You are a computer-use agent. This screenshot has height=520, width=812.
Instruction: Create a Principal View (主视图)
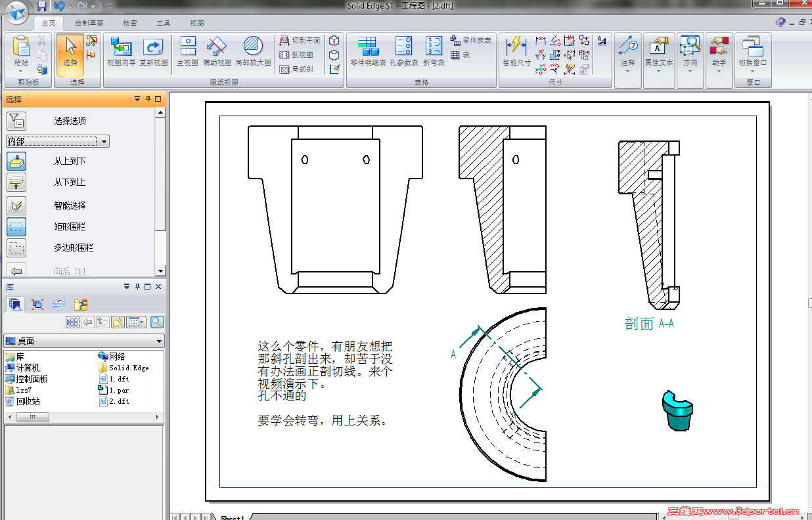tap(188, 51)
